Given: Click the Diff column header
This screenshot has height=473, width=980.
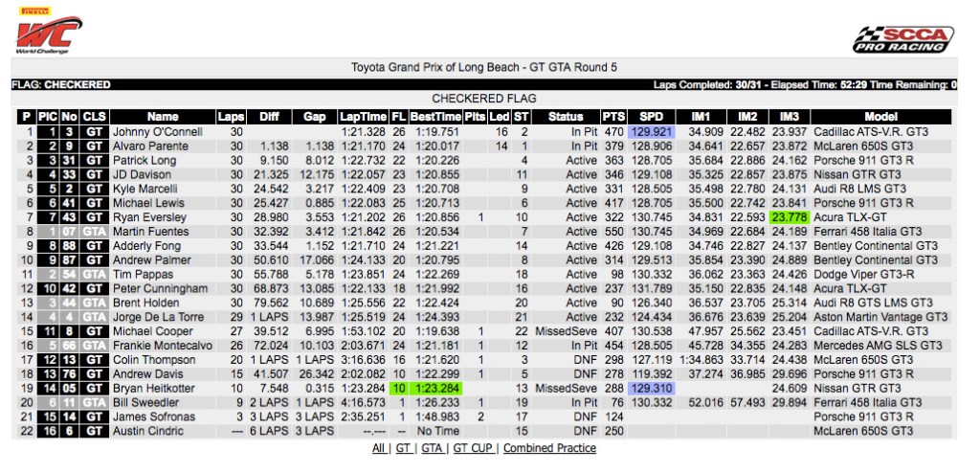Looking at the screenshot, I should [x=269, y=117].
